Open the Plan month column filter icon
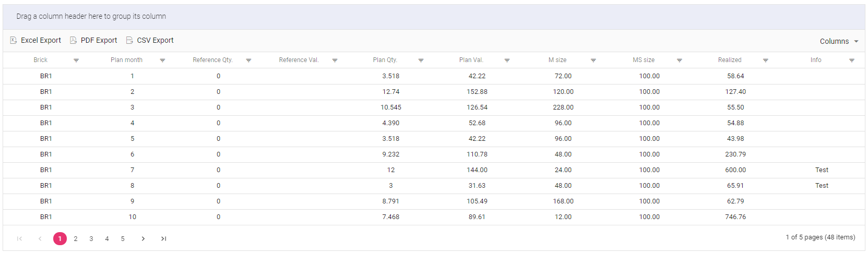Screen dimensions: 868x253 (162, 61)
